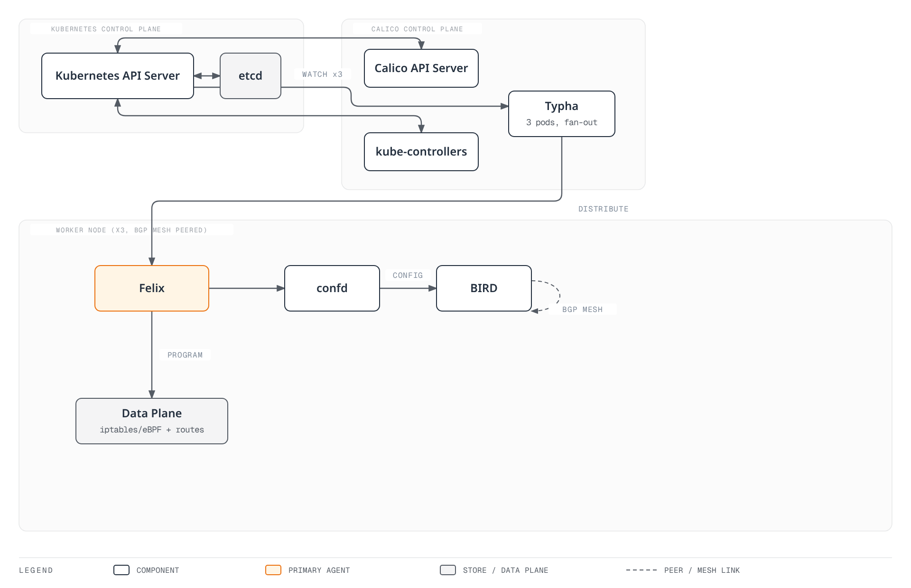Select the Data Plane box

click(152, 421)
